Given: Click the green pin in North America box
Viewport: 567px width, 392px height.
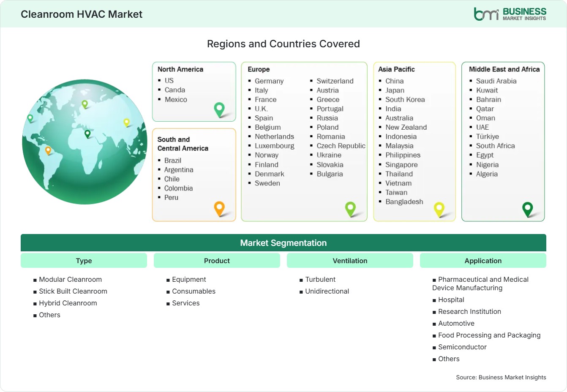Looking at the screenshot, I should click(219, 109).
